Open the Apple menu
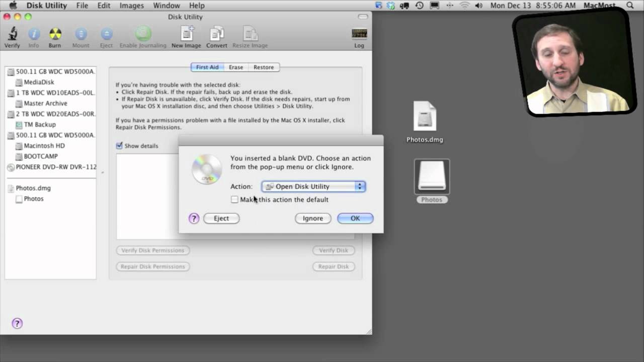The height and width of the screenshot is (362, 644). click(x=13, y=6)
